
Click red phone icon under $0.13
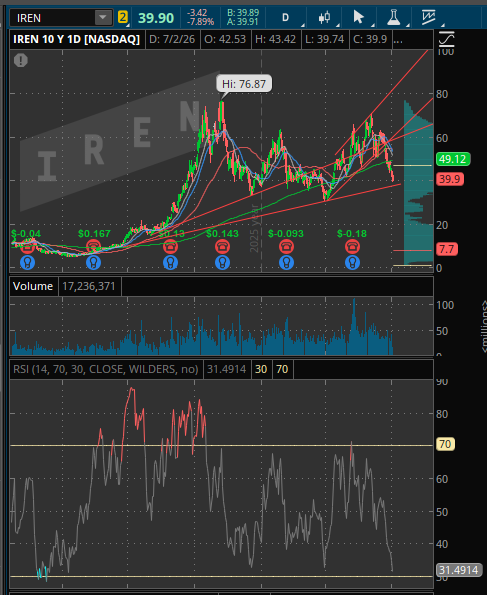pos(170,247)
